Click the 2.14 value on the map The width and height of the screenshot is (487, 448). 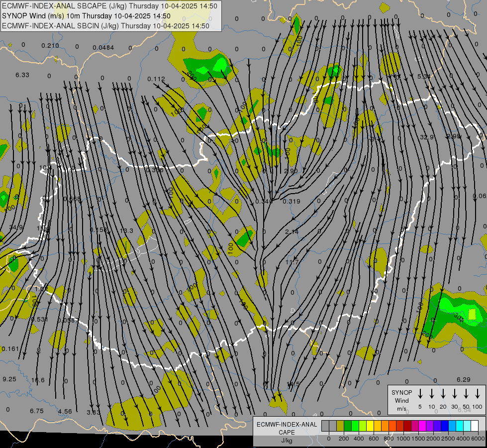[292, 231]
